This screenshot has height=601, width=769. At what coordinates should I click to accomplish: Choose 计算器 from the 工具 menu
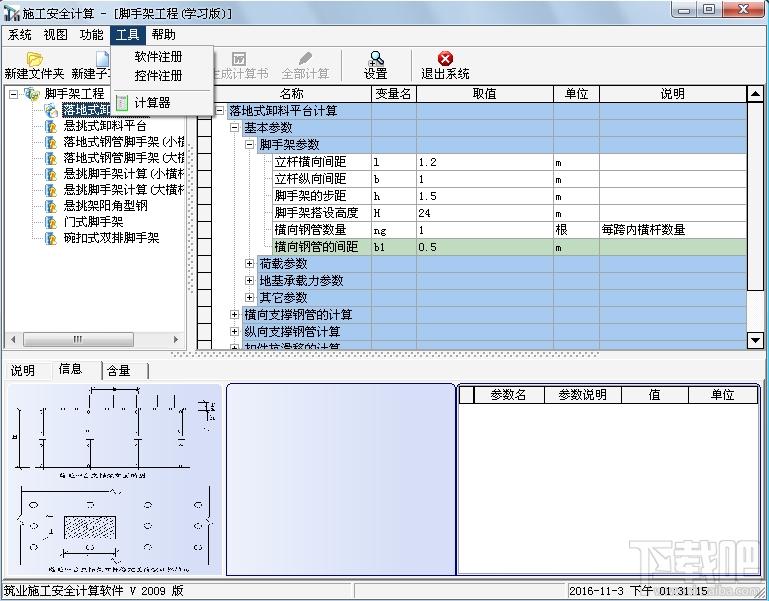(152, 102)
